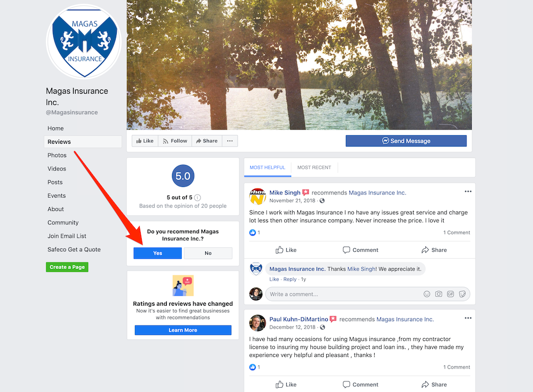Click Learn More about ratings changes

183,330
